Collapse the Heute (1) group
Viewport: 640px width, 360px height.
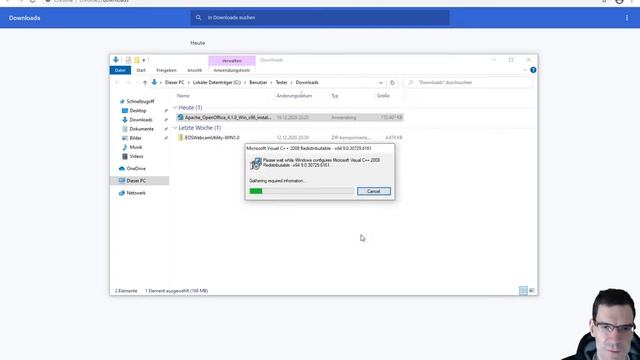[x=175, y=108]
